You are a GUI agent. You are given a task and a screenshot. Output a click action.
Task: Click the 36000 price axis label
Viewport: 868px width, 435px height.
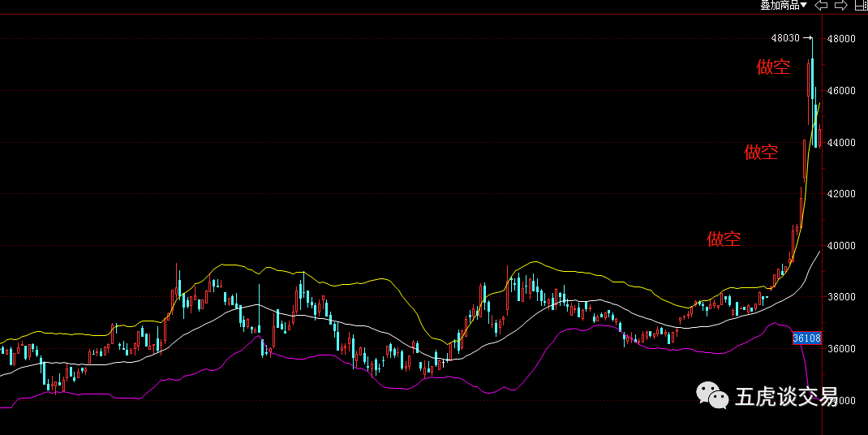click(x=841, y=348)
